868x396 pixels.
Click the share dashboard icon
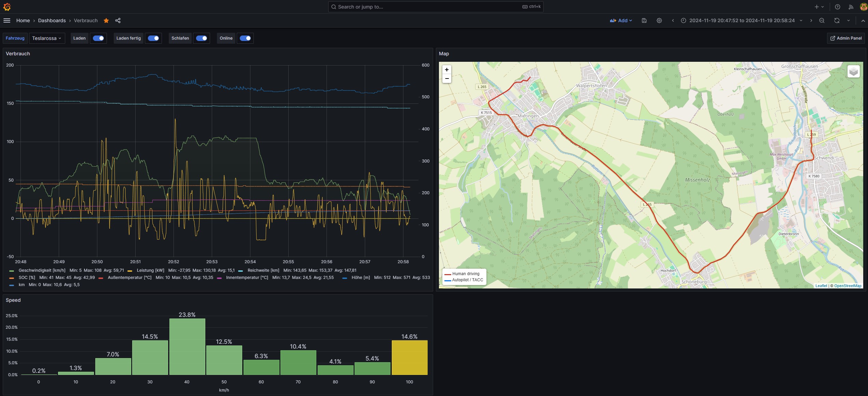tap(118, 20)
